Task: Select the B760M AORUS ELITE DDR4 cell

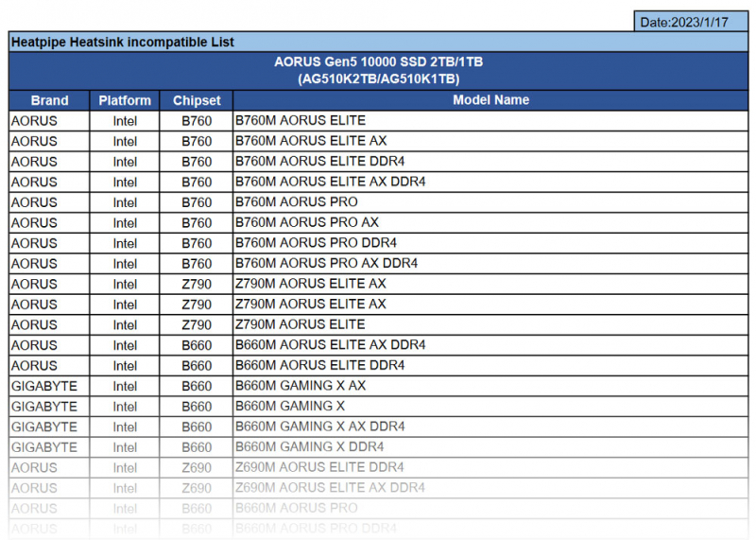Action: pos(320,162)
